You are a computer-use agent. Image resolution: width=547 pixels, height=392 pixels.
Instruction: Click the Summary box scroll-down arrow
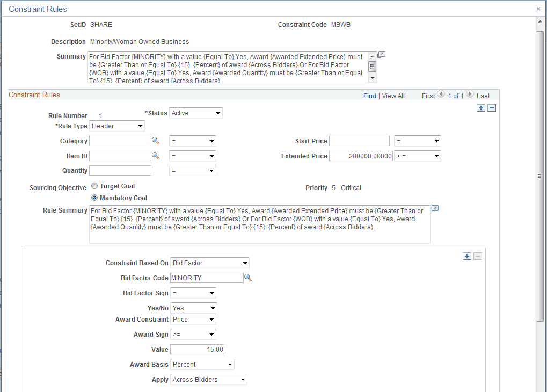tap(372, 78)
